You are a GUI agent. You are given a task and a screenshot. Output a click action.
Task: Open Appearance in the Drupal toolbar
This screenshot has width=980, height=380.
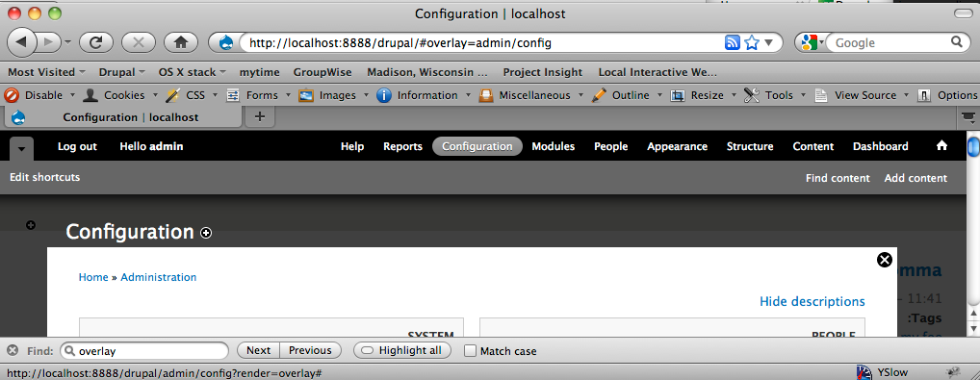[x=677, y=146]
